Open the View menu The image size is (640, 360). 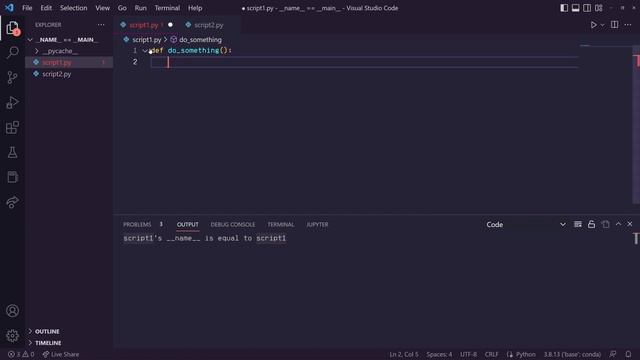[102, 8]
